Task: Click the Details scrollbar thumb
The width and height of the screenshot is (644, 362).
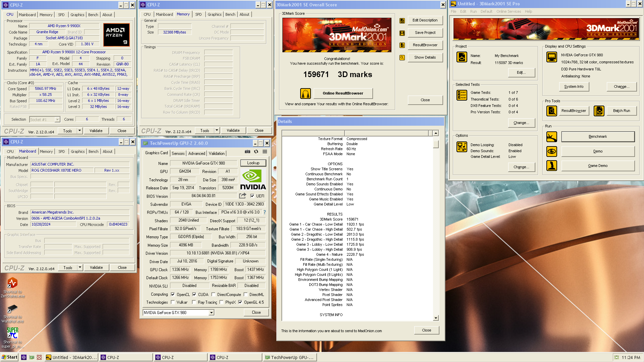Action: coord(436,144)
